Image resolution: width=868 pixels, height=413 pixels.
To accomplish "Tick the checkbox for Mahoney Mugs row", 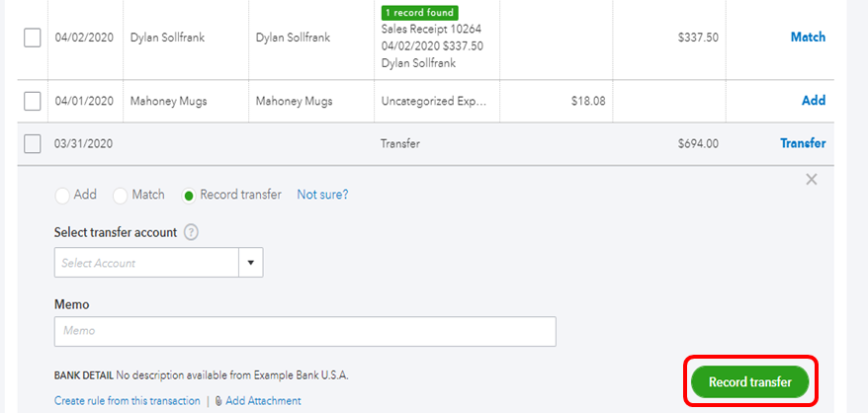I will 33,101.
